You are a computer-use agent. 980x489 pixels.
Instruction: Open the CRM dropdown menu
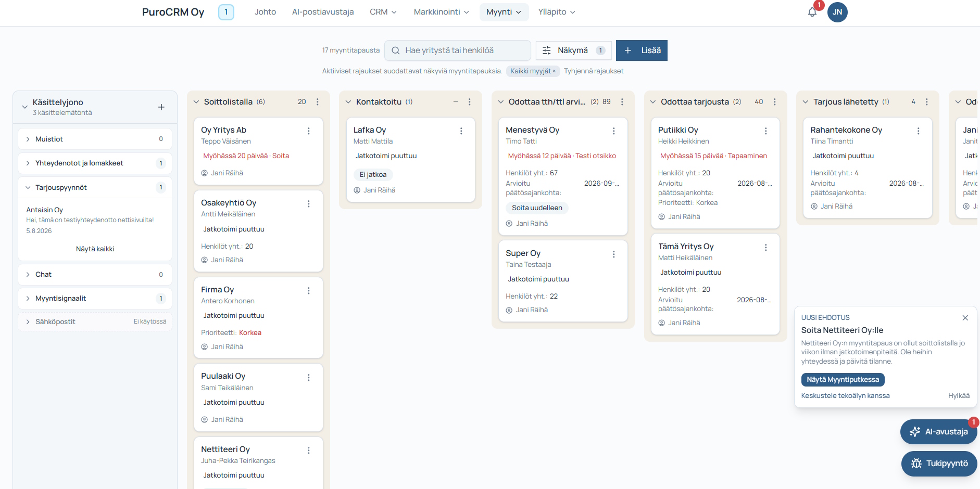pyautogui.click(x=383, y=12)
